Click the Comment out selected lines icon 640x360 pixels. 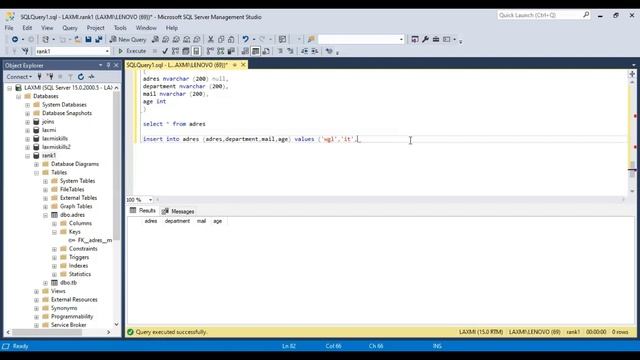(x=280, y=51)
